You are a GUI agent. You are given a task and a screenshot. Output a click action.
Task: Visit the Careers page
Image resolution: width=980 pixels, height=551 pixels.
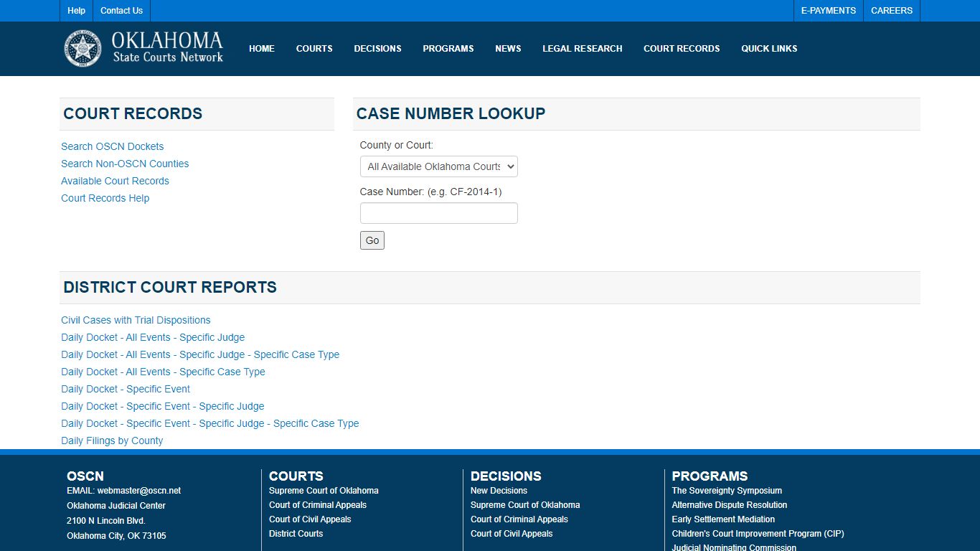[892, 11]
